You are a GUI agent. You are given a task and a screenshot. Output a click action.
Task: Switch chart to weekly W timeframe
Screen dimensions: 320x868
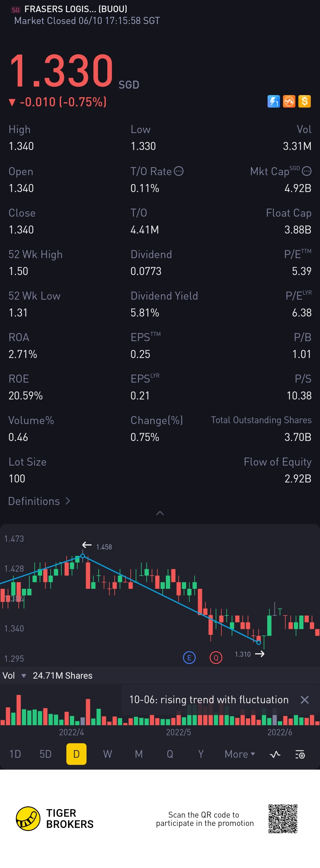pyautogui.click(x=108, y=754)
